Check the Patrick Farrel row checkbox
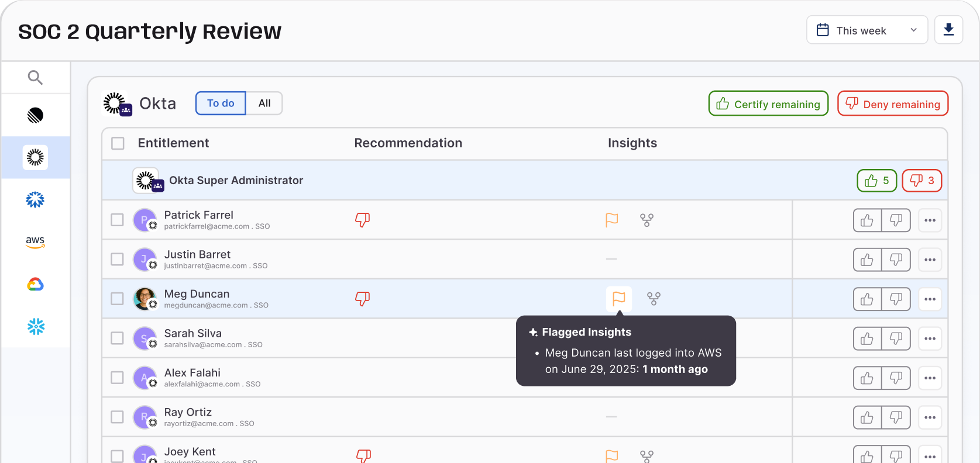The height and width of the screenshot is (463, 980). click(118, 220)
